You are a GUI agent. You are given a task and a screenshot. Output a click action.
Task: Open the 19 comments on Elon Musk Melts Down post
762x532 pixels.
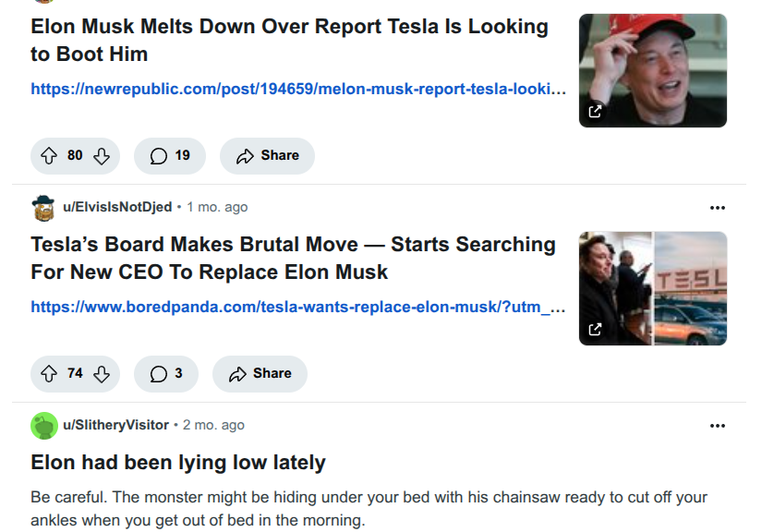170,156
